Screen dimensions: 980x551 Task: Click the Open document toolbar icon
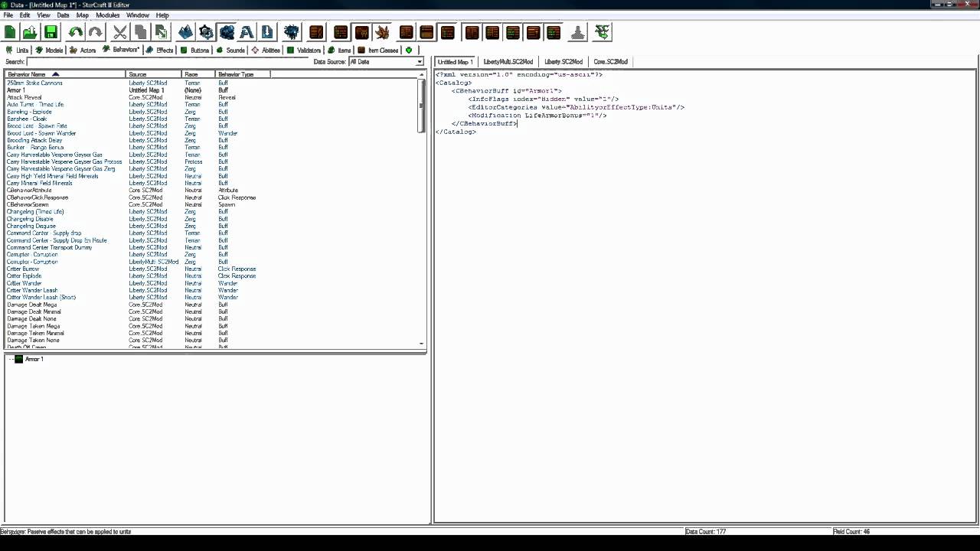click(x=30, y=32)
